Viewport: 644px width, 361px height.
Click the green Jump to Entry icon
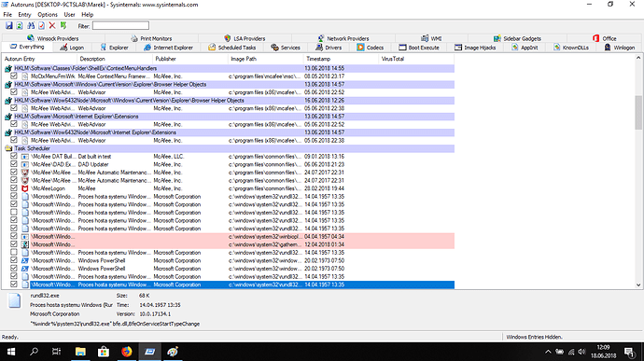[63, 26]
